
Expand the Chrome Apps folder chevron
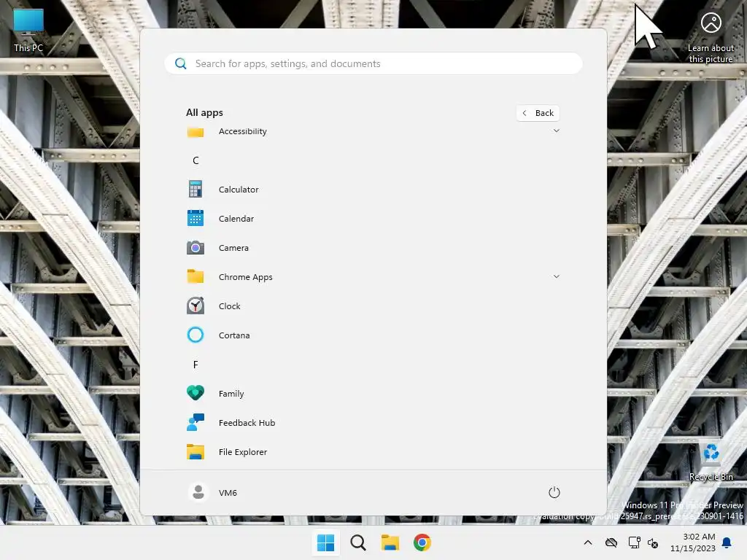556,276
